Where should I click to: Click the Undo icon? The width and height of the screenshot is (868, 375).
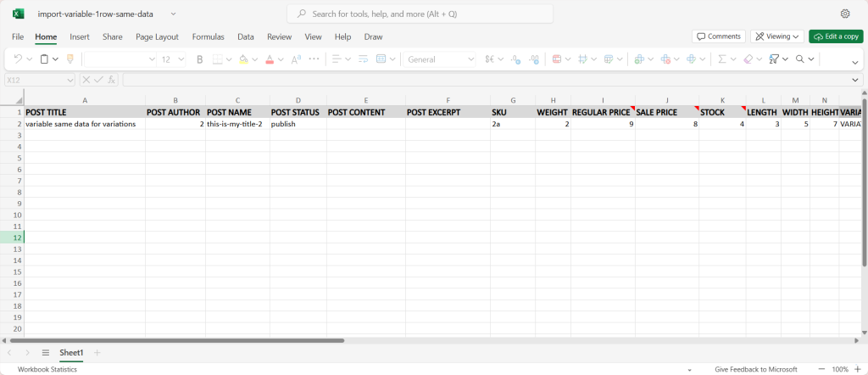pyautogui.click(x=18, y=59)
